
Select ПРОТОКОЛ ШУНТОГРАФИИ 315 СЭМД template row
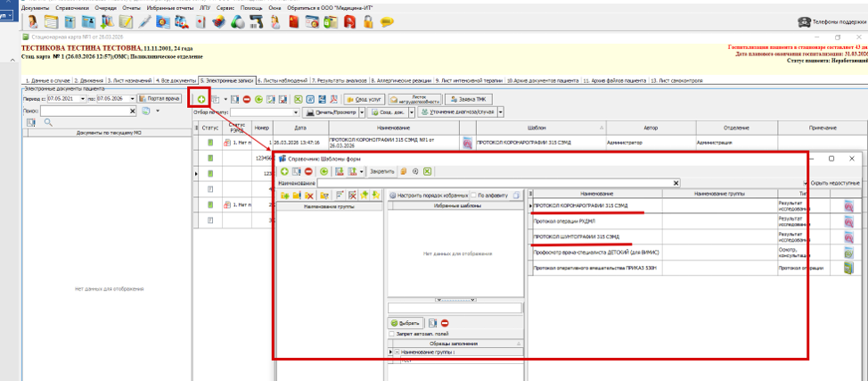694,236
